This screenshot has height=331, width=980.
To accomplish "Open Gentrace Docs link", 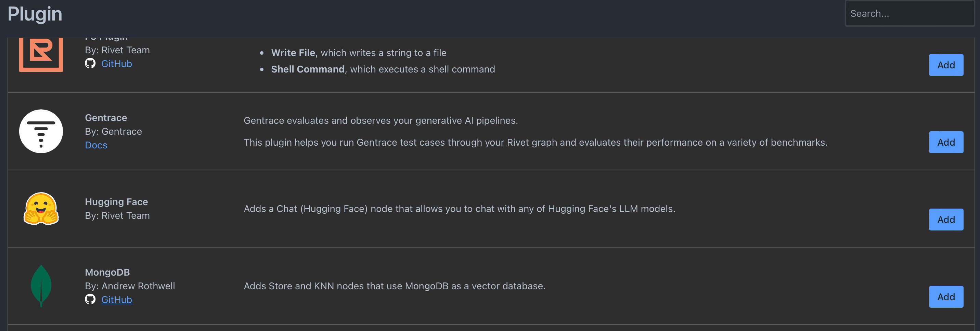I will [x=96, y=145].
